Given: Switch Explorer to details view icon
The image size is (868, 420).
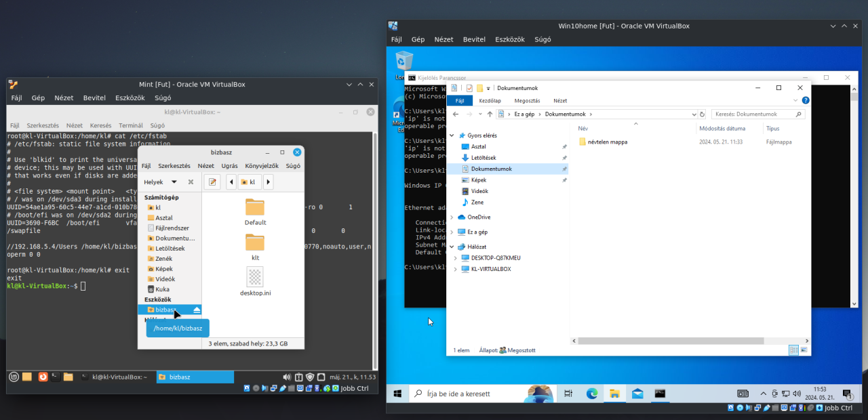Looking at the screenshot, I should pyautogui.click(x=793, y=350).
